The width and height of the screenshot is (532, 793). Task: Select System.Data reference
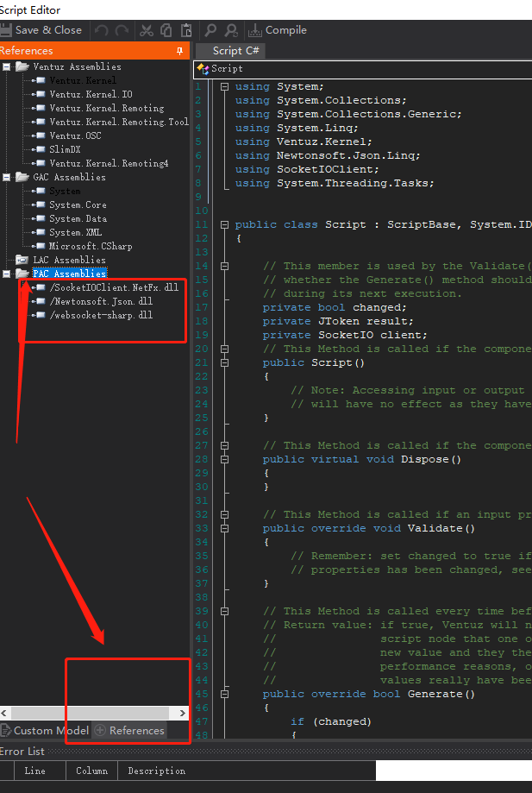pyautogui.click(x=78, y=218)
